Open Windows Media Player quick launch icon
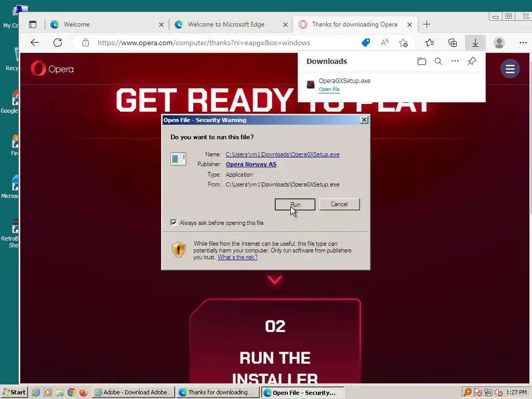Viewport: 532px width, 399px height. coord(48,393)
